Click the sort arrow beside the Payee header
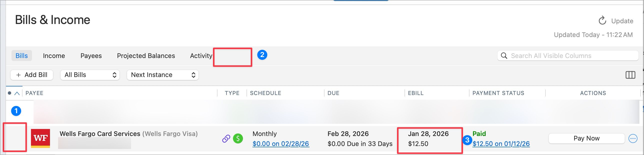This screenshot has height=155, width=644. point(17,93)
